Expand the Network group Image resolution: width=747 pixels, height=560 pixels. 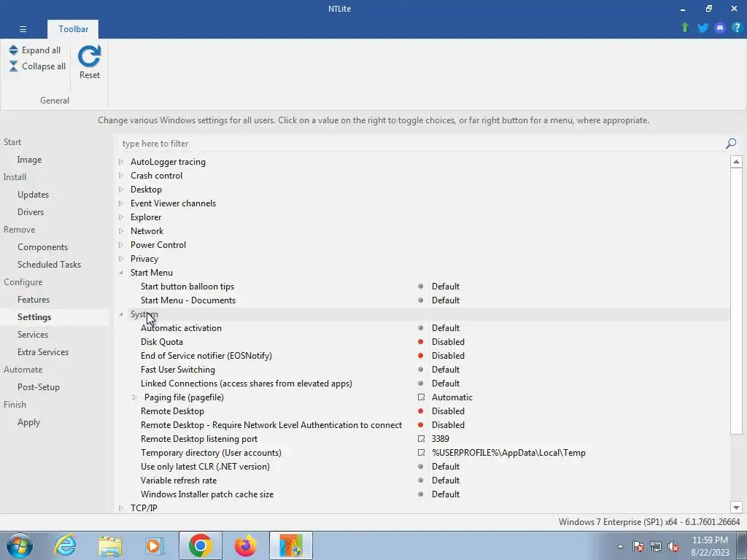[121, 231]
